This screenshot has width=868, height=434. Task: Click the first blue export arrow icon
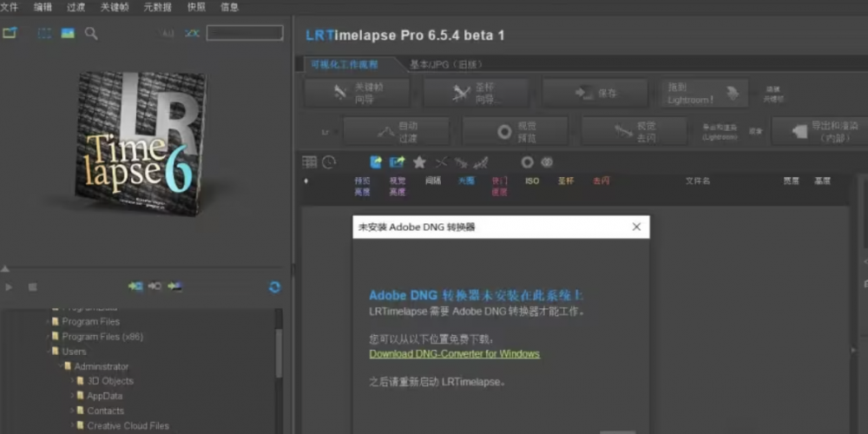click(377, 162)
